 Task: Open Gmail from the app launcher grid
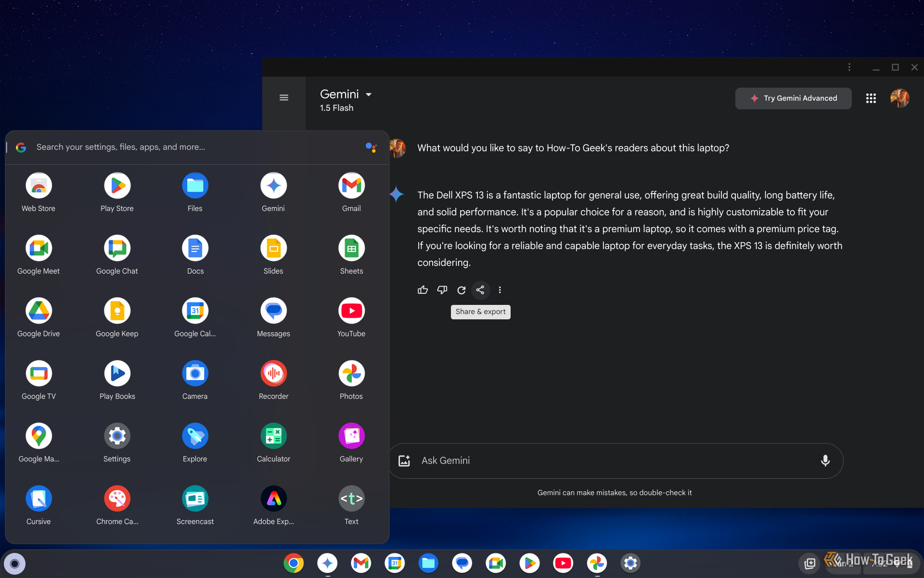point(351,185)
